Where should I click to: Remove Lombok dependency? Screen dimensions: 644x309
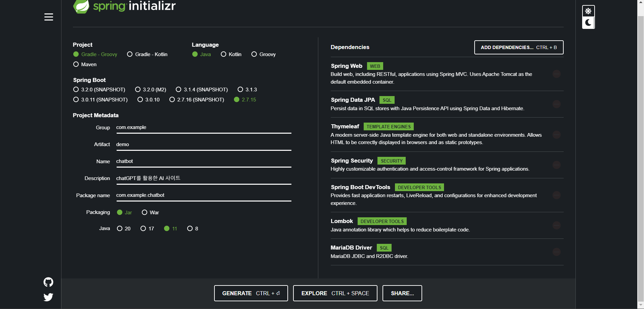pyautogui.click(x=557, y=225)
